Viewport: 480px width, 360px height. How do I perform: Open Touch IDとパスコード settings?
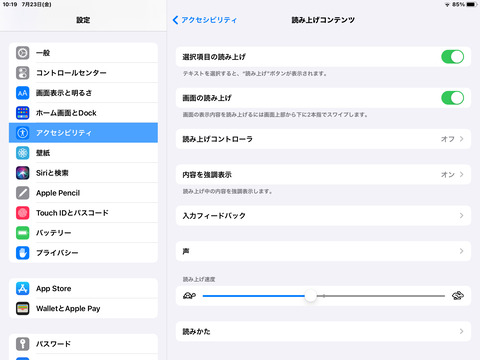coord(83,213)
